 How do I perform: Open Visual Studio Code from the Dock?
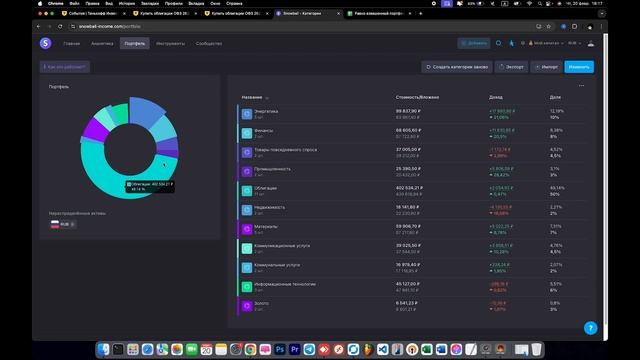click(x=382, y=349)
